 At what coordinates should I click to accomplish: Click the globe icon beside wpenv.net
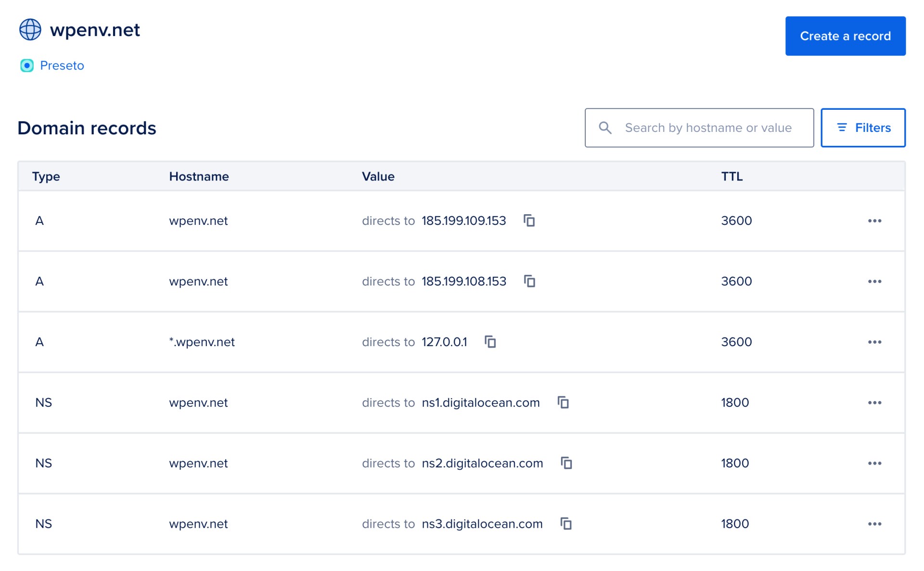pyautogui.click(x=30, y=29)
